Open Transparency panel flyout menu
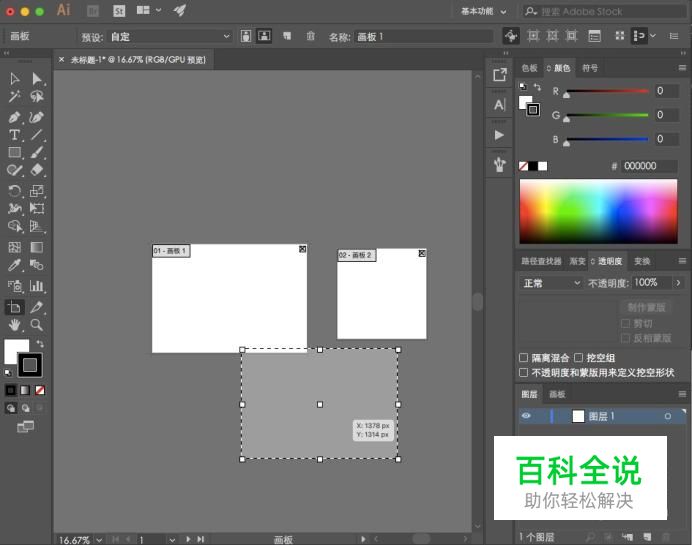692x545 pixels. pyautogui.click(x=682, y=261)
